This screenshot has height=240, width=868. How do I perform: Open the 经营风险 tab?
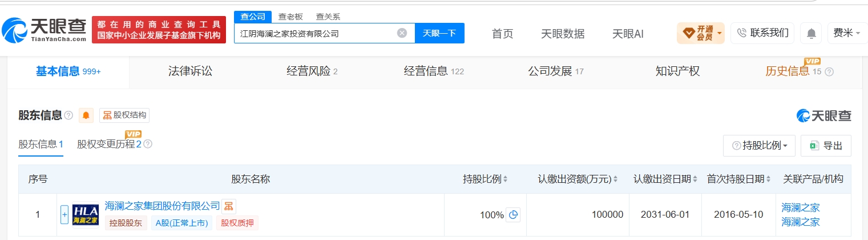click(312, 71)
